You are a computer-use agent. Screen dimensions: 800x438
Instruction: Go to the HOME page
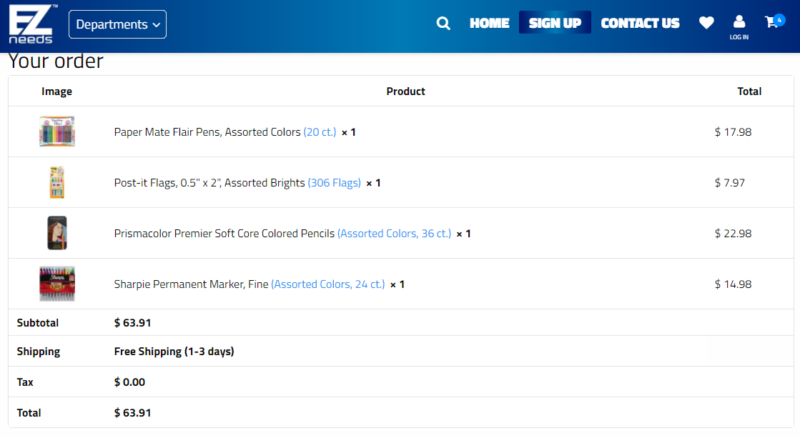click(489, 23)
